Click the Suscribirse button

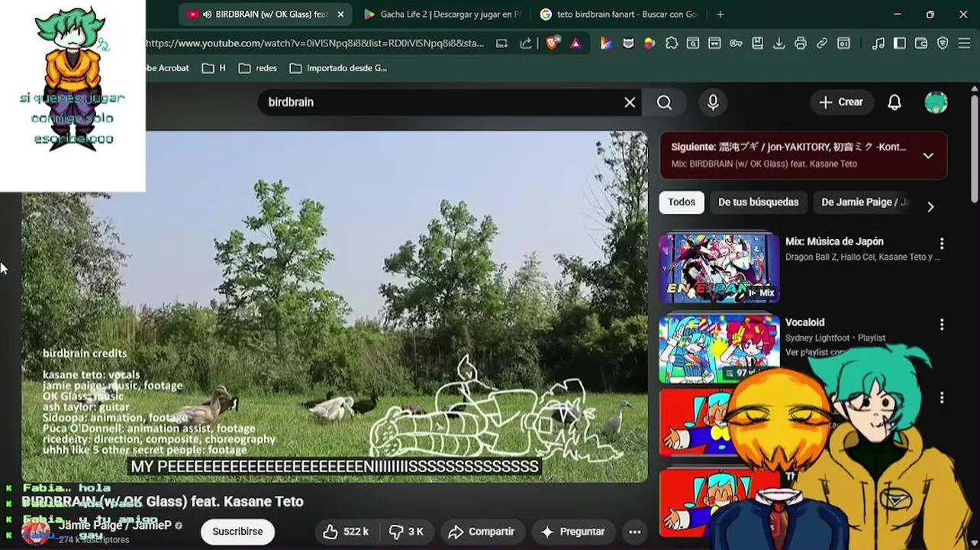[x=237, y=532]
